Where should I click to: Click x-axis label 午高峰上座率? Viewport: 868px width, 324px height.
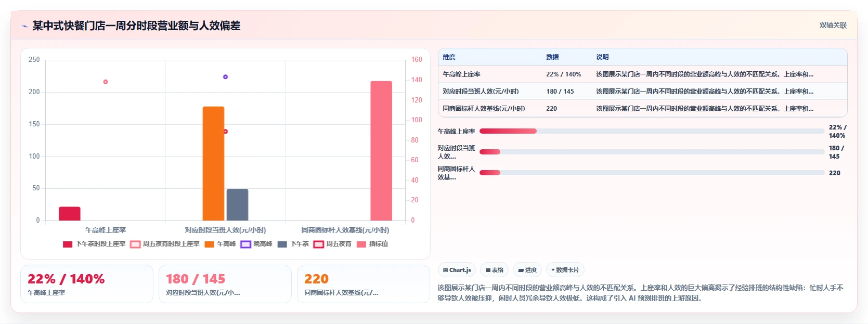coord(106,230)
